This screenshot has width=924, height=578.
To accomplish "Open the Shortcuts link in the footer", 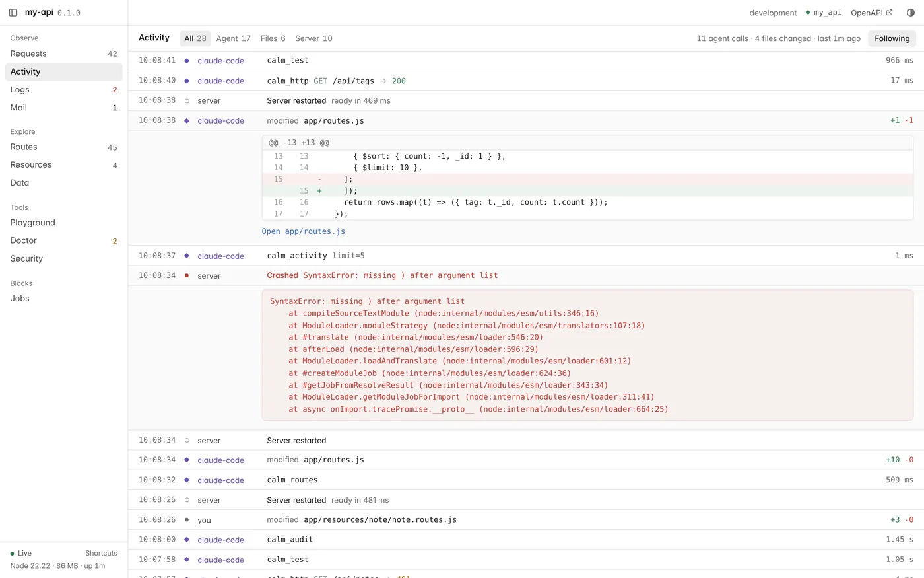I will click(x=101, y=553).
